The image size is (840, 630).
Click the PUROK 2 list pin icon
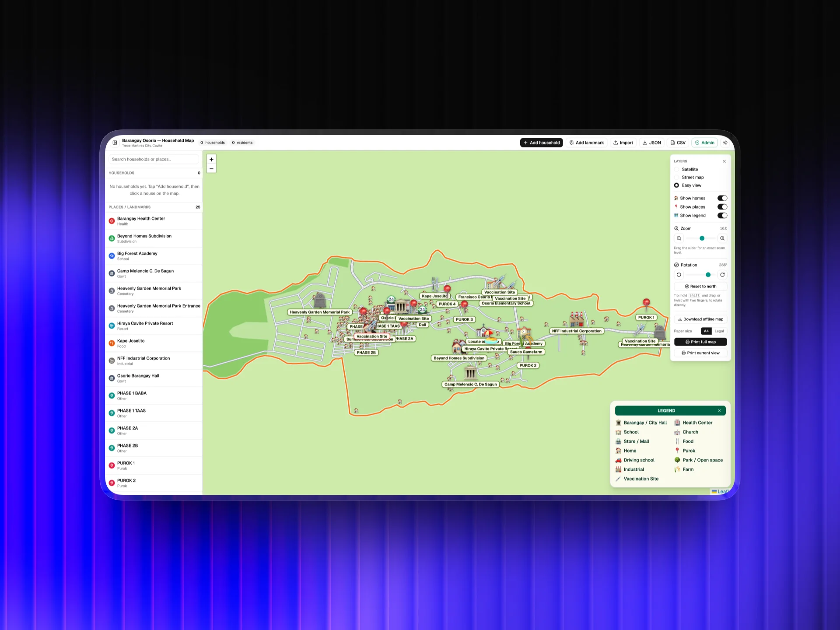tap(112, 483)
